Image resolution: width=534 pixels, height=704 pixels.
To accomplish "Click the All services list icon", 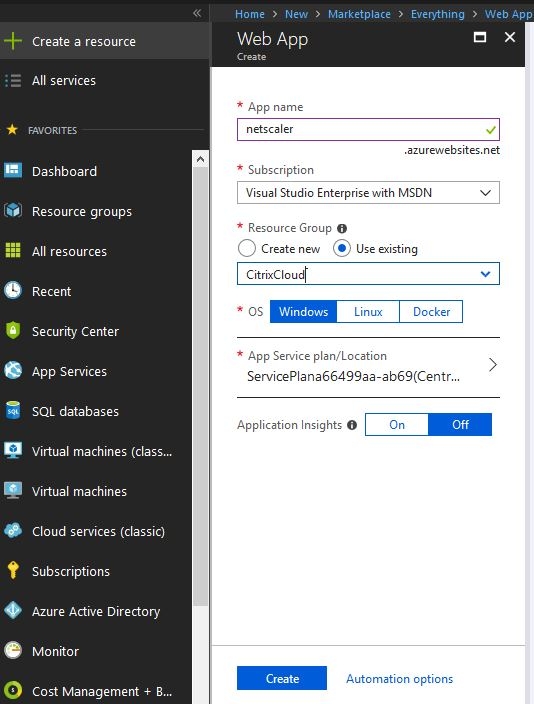I will [13, 80].
